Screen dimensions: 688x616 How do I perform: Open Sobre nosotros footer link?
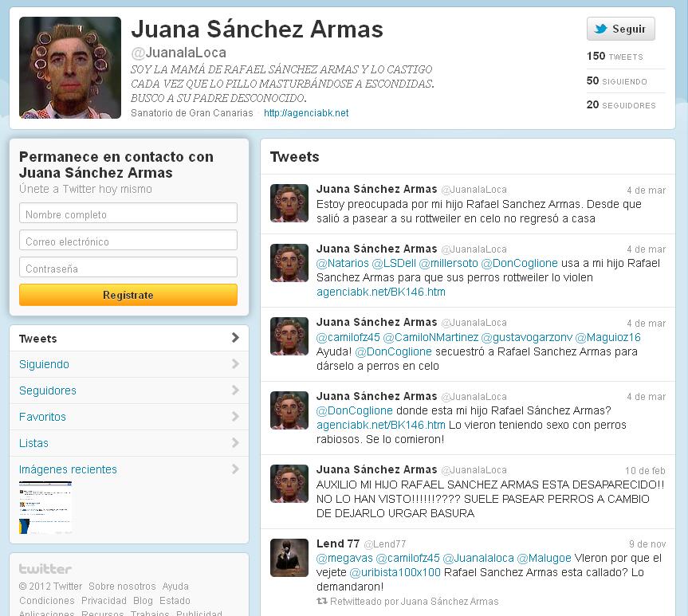click(x=122, y=587)
